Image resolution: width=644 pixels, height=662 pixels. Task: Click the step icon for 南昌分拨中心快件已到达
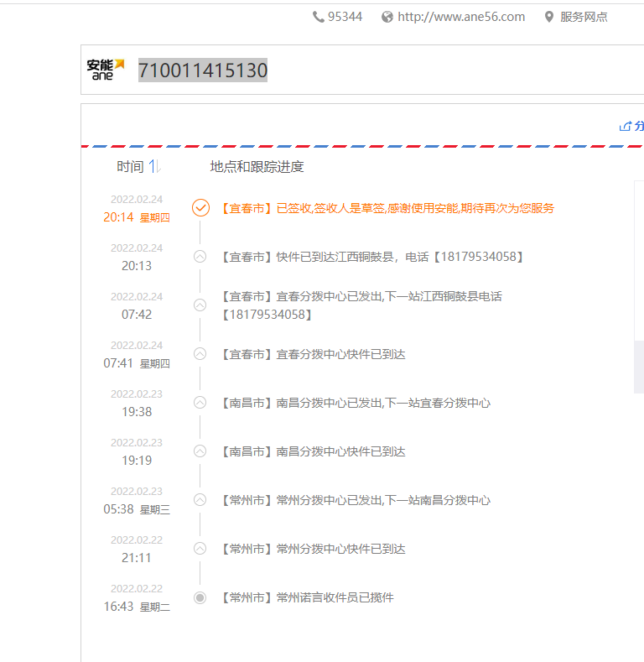[200, 451]
